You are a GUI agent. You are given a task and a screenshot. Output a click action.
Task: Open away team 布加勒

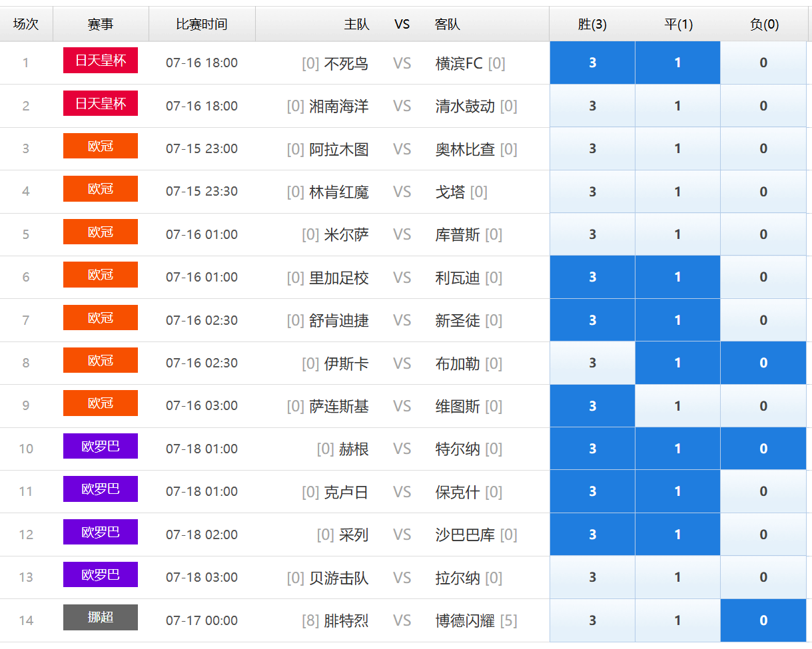[458, 363]
